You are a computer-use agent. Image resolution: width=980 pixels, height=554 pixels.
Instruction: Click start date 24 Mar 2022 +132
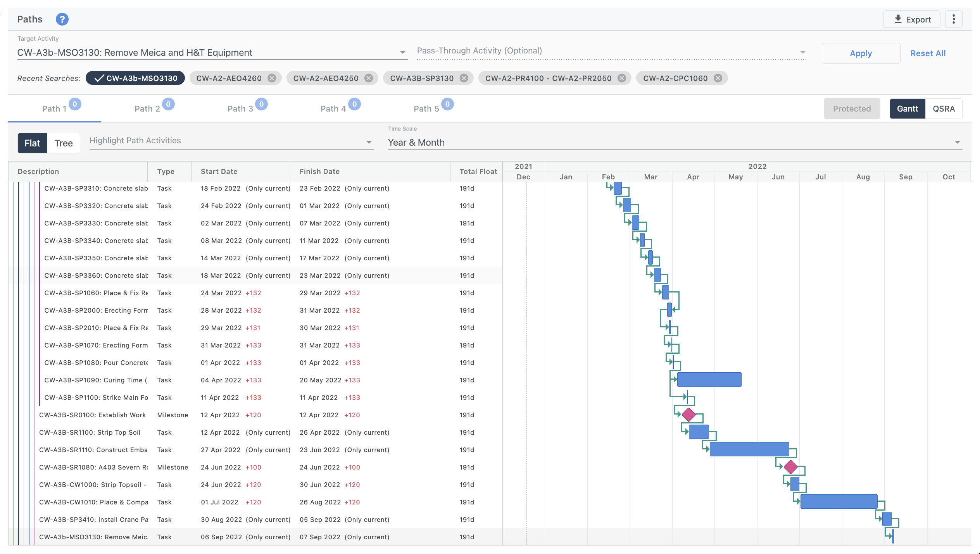click(x=231, y=293)
